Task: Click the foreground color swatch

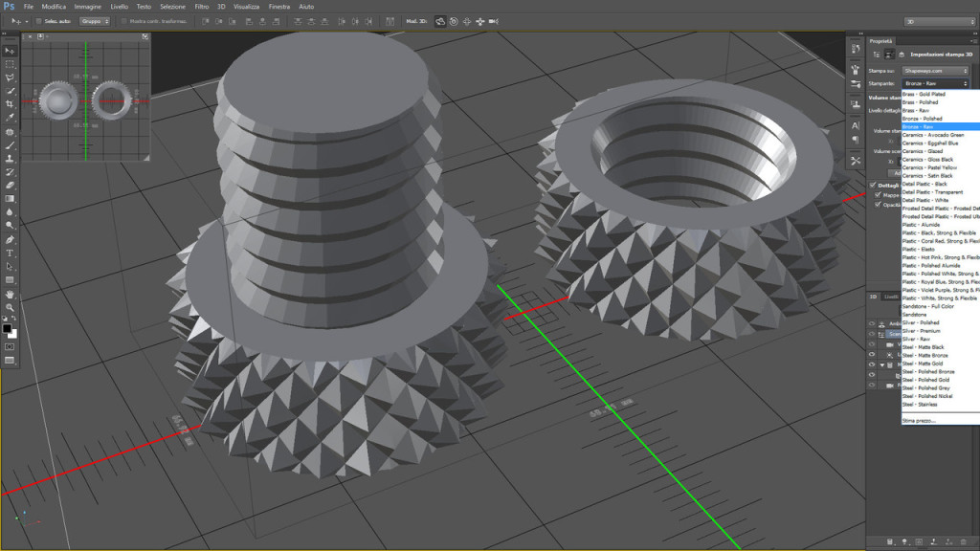Action: pos(7,328)
